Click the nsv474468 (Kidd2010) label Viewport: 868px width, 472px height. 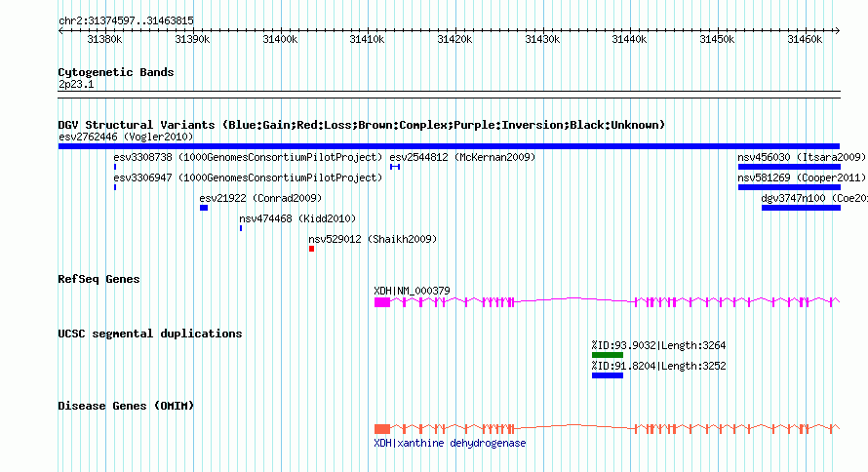pyautogui.click(x=297, y=219)
